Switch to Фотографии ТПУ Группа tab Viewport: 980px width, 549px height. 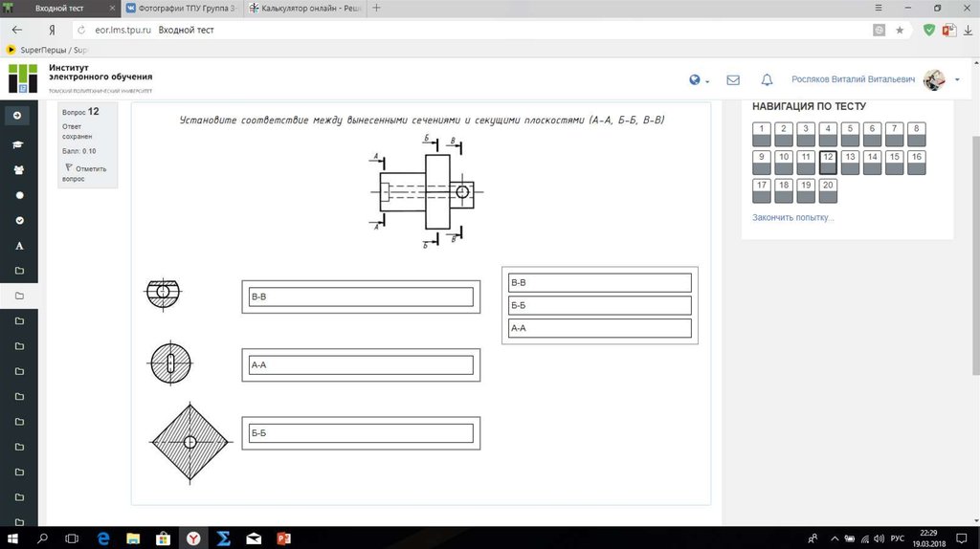[183, 8]
